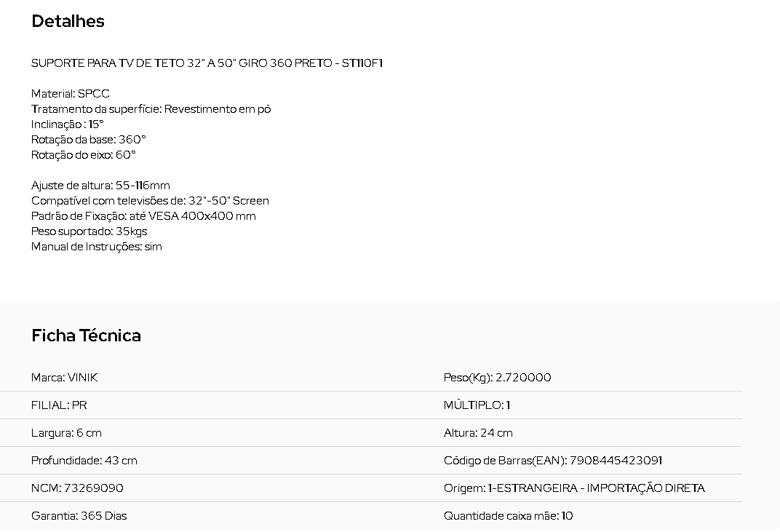The width and height of the screenshot is (780, 532).
Task: Click the Material: SPCC text
Action: (x=71, y=94)
